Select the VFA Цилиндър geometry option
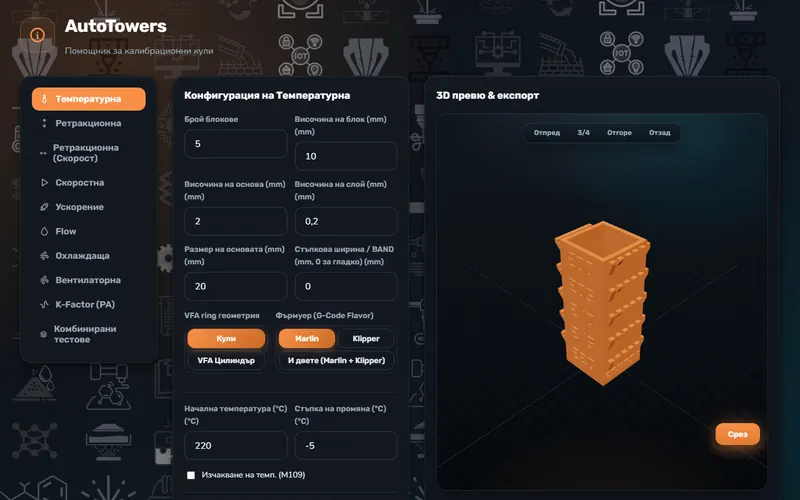The height and width of the screenshot is (500, 800). pos(226,360)
